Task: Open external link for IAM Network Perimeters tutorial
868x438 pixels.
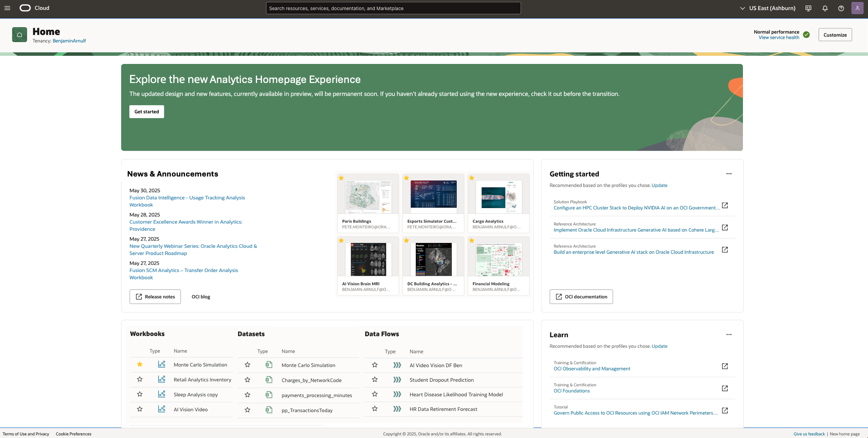Action: (725, 410)
